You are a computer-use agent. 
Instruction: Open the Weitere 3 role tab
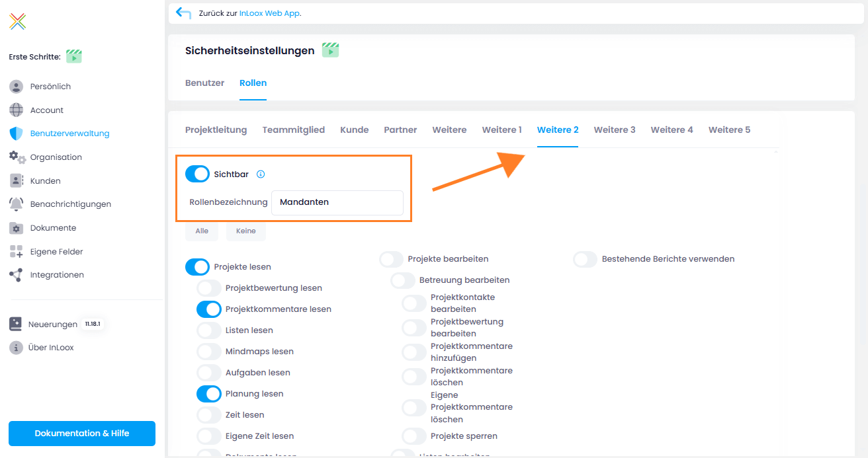point(615,130)
